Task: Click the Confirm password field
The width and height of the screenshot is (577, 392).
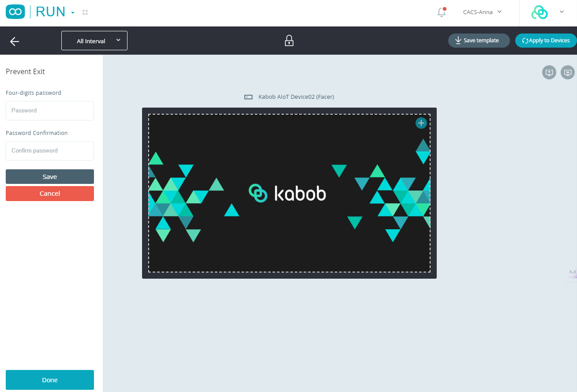Action: (x=50, y=151)
